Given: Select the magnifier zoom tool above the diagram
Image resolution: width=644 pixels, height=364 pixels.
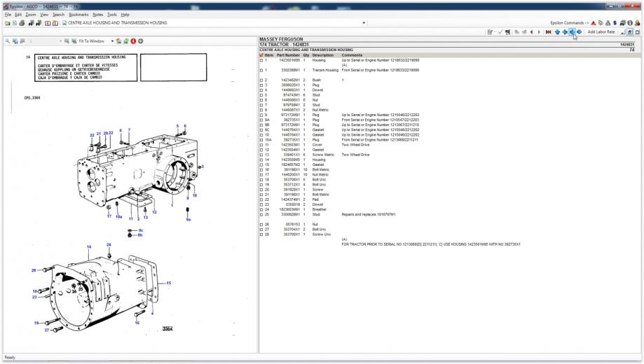Looking at the screenshot, I should [8, 41].
